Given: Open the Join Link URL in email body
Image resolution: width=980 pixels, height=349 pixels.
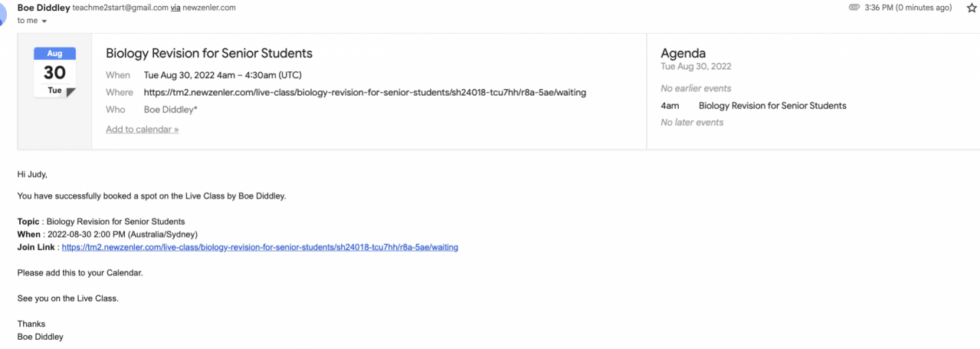Looking at the screenshot, I should point(260,247).
